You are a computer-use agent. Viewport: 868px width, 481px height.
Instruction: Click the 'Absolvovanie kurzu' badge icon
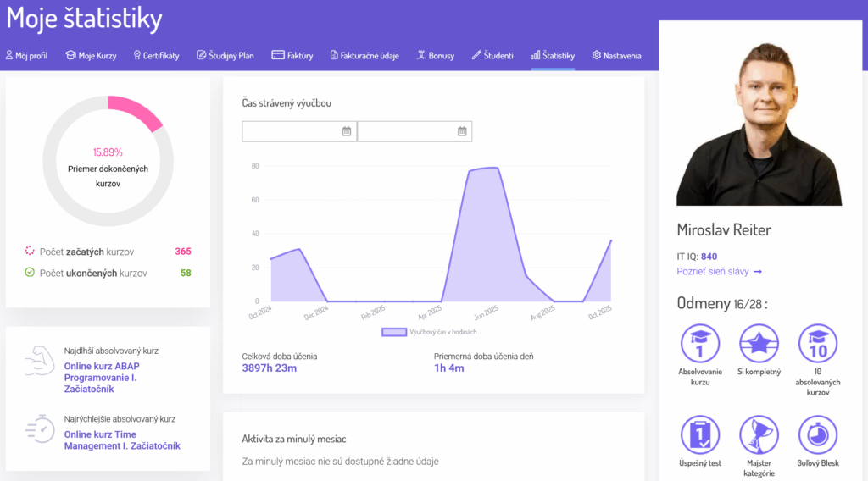click(x=700, y=344)
